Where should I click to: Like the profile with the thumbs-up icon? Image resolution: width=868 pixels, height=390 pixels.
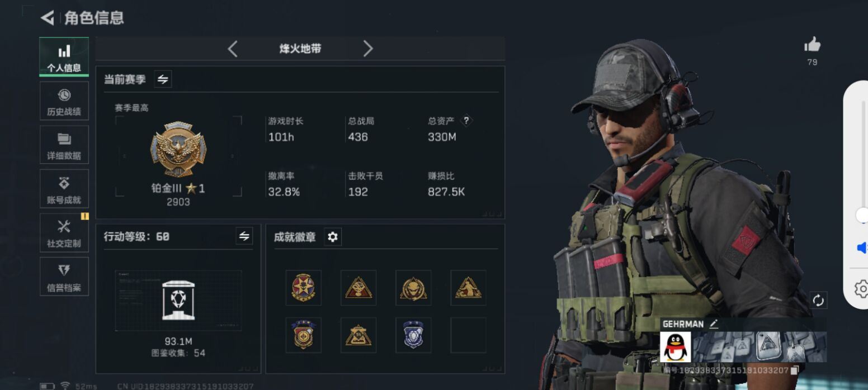point(812,45)
